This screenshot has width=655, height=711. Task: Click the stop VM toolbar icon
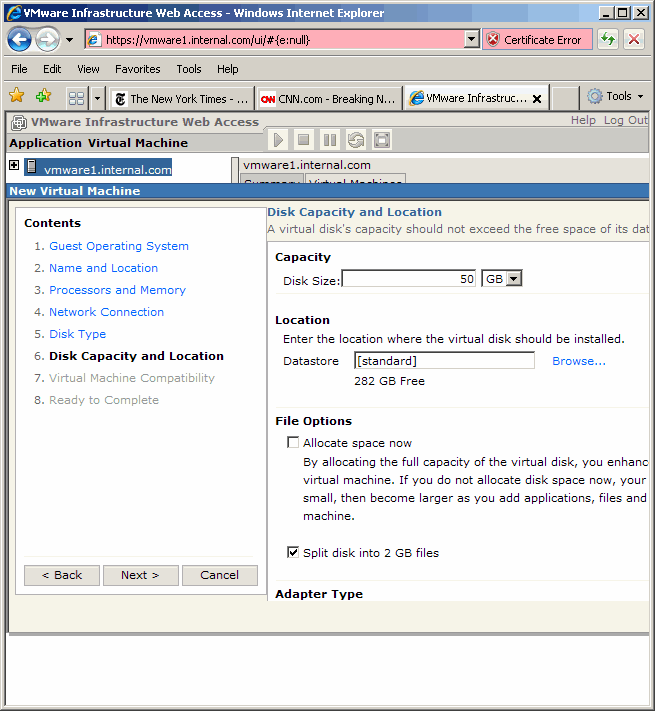304,140
